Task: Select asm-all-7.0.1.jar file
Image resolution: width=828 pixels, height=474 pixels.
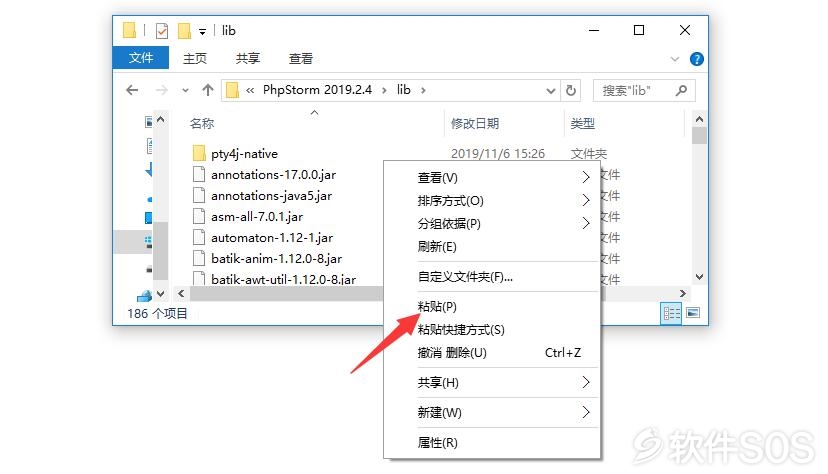Action: (x=257, y=217)
